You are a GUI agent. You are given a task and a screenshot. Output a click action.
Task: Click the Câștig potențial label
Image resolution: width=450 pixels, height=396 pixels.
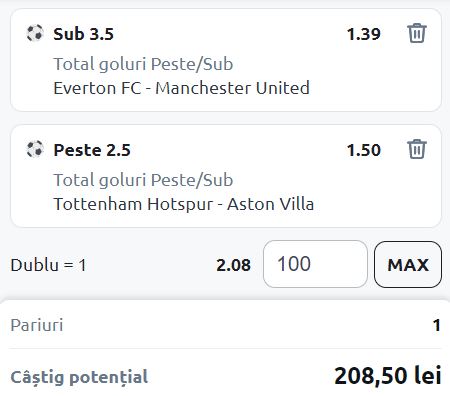coord(79,377)
